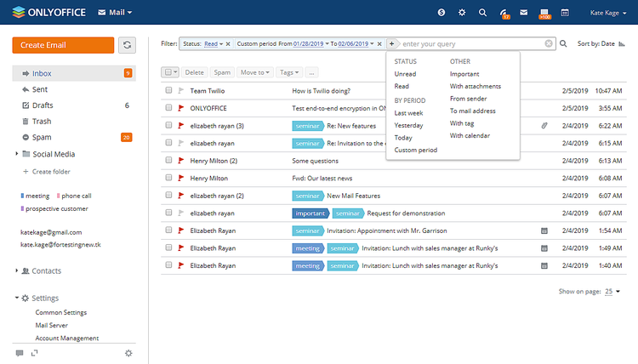Select Last week period filter
The width and height of the screenshot is (638, 364).
click(x=408, y=113)
